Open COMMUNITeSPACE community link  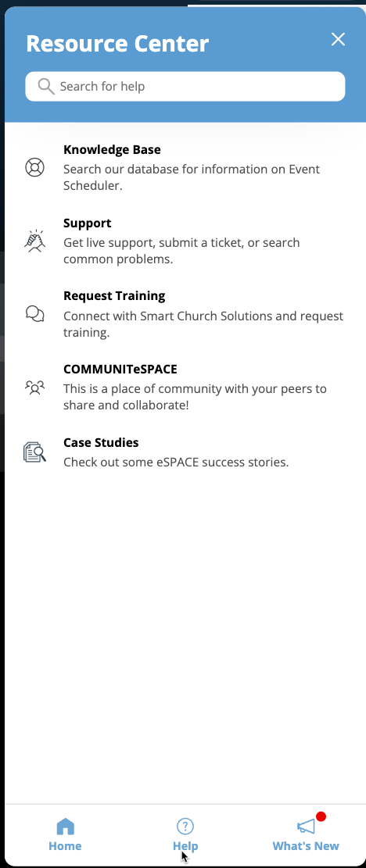[120, 370]
